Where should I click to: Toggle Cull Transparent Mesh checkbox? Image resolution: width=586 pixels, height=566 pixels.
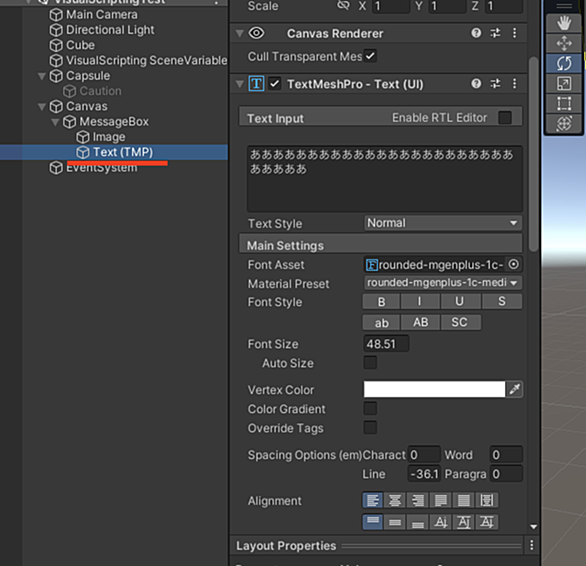coord(370,56)
